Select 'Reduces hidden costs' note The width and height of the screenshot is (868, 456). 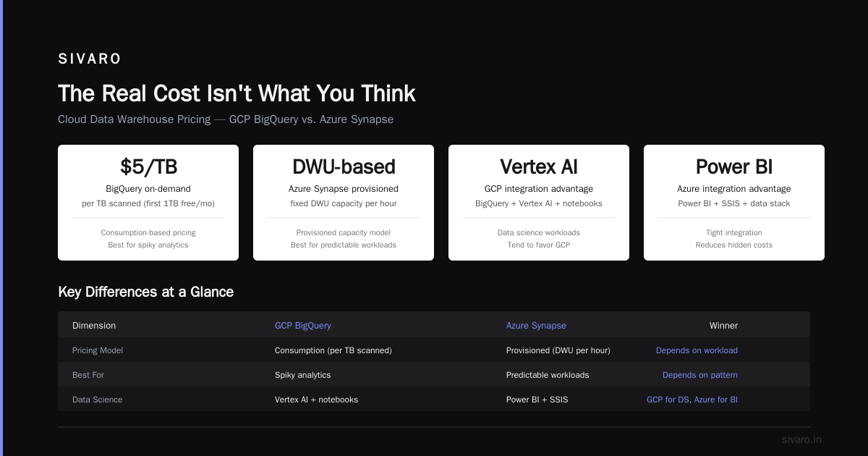pos(734,245)
